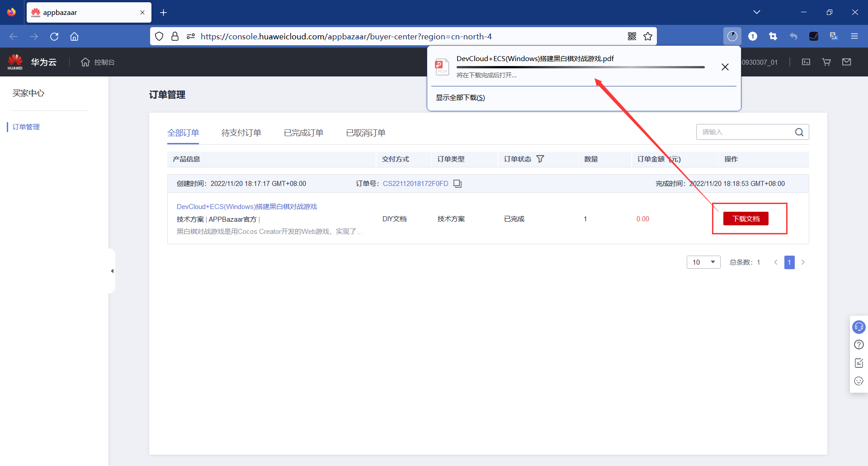Show QR code for this page
Screen dimensions: 868x466
coord(632,37)
